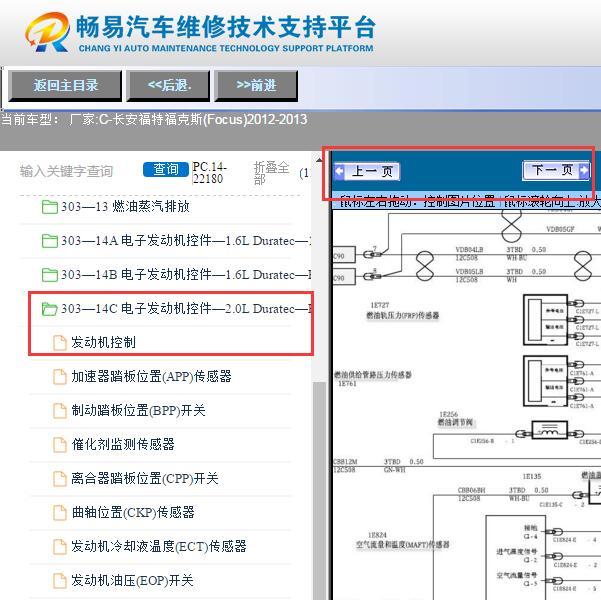
Task: Click the 返回主目录 button
Action: (65, 85)
